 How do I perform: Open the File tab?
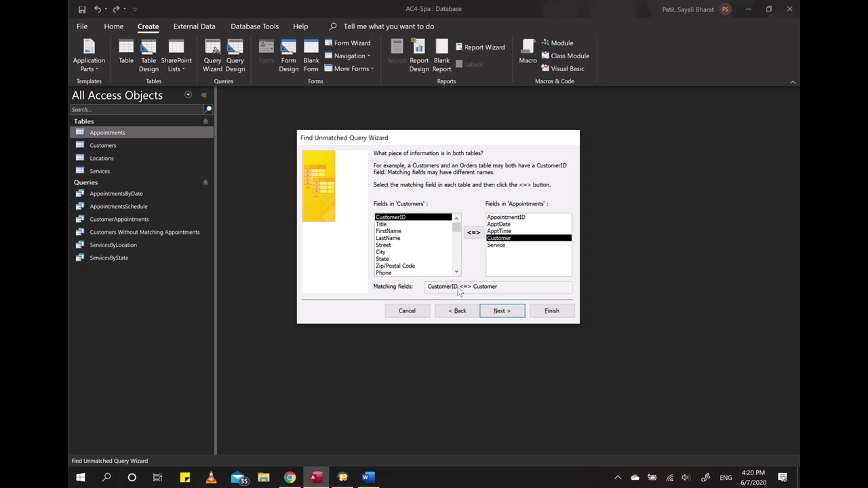pos(82,26)
